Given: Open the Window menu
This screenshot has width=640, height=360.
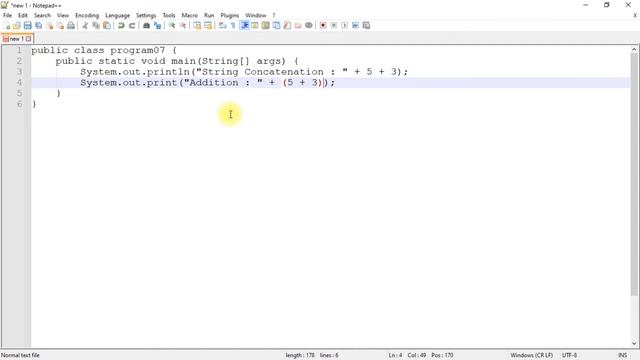Looking at the screenshot, I should pyautogui.click(x=256, y=16).
